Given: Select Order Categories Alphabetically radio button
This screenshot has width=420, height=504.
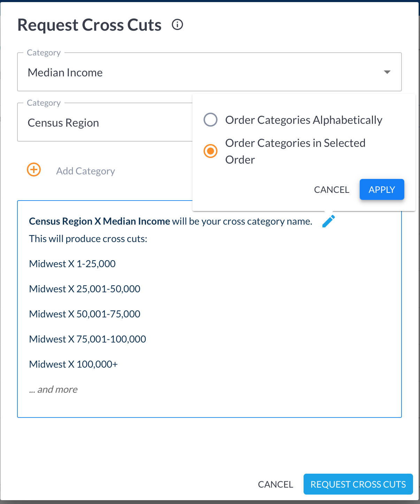Looking at the screenshot, I should pos(211,120).
